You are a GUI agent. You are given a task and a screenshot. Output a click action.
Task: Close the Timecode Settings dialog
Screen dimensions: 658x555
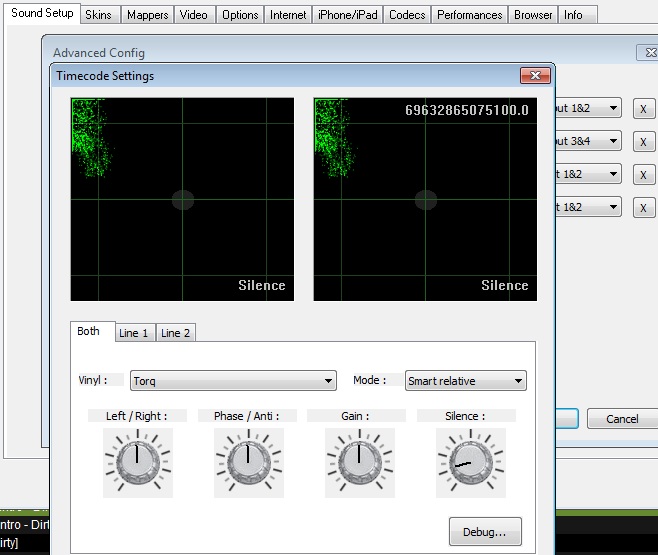click(x=536, y=76)
